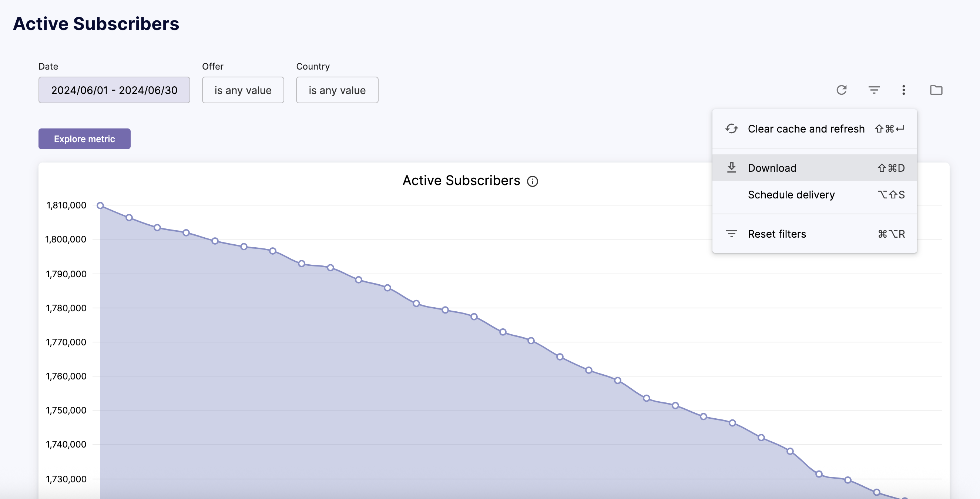Image resolution: width=980 pixels, height=499 pixels.
Task: Click the reload dashboard icon
Action: click(842, 90)
